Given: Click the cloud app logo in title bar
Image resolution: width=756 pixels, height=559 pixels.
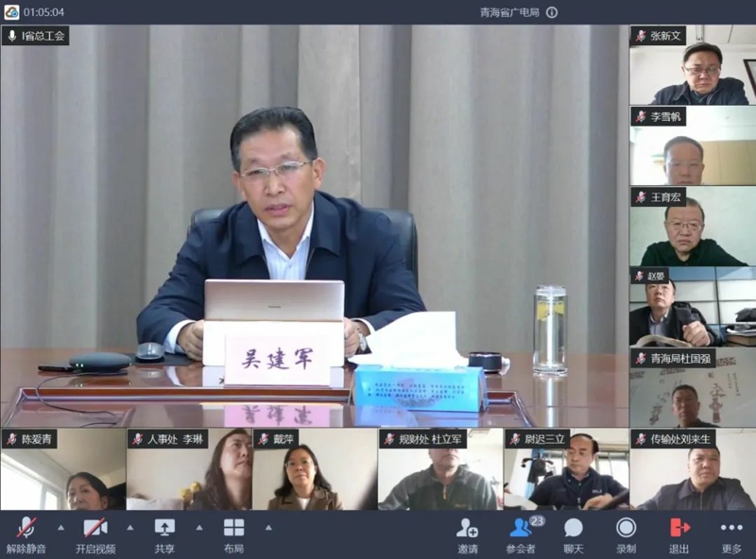Looking at the screenshot, I should [11, 12].
